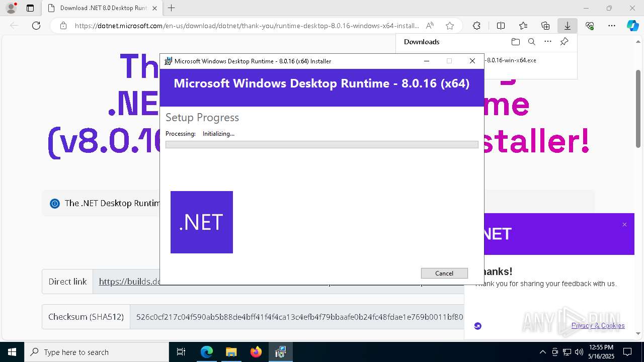Open Edge Settings and more menu
This screenshot has height=362, width=644.
click(612, 26)
